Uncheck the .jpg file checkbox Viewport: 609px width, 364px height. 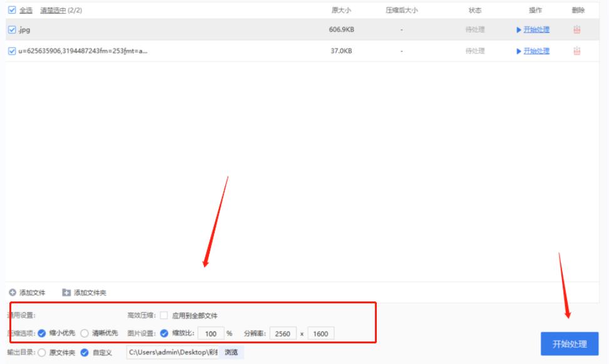[x=11, y=28]
